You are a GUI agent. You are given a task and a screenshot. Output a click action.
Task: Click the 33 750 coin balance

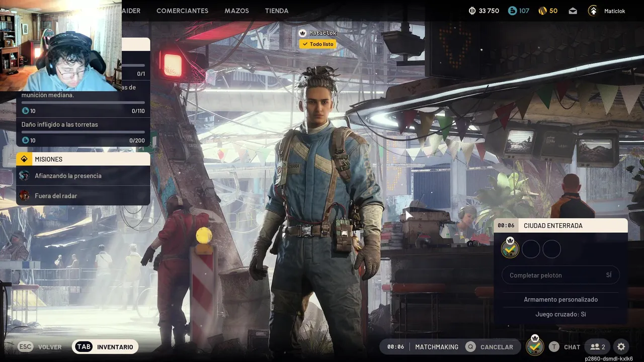click(489, 11)
